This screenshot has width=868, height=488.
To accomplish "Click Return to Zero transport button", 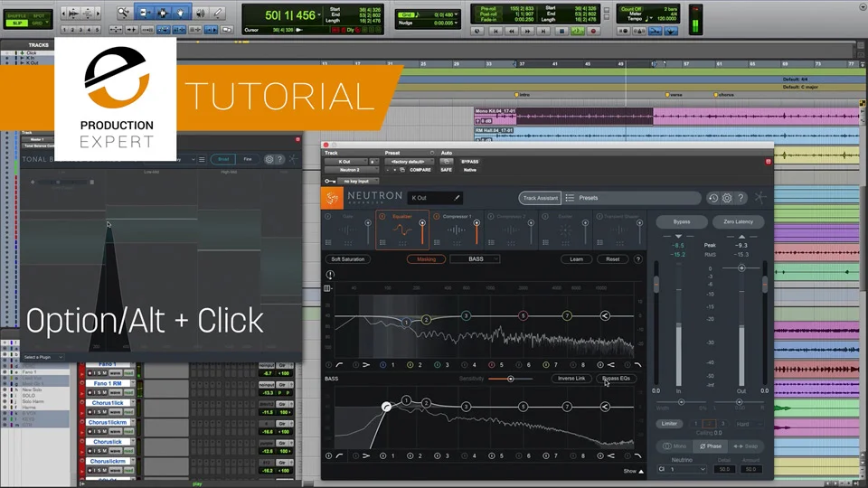I will tap(495, 31).
